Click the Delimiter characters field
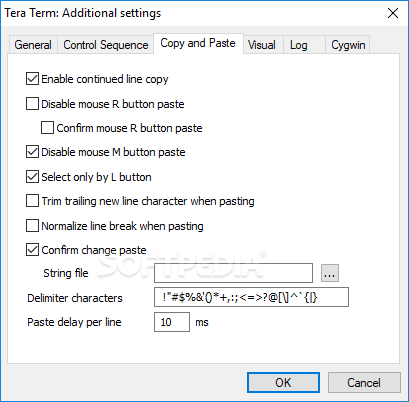Viewport: 409px width, 402px height. click(x=251, y=297)
